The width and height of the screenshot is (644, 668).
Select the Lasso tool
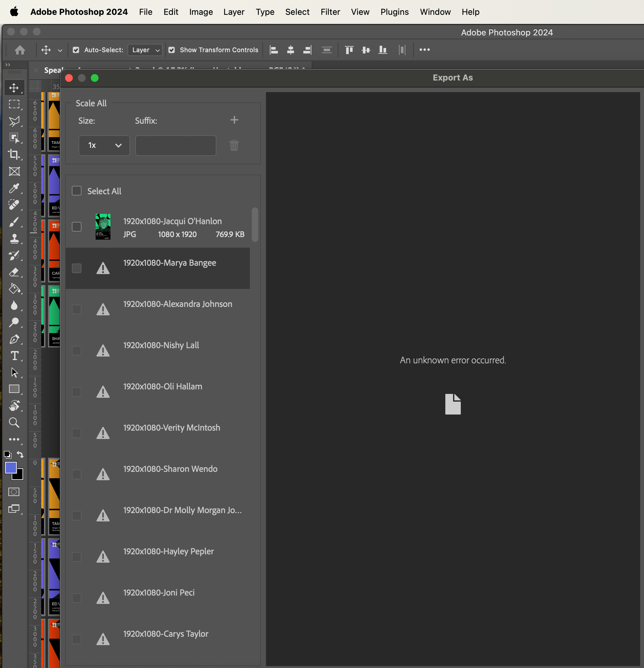tap(14, 121)
